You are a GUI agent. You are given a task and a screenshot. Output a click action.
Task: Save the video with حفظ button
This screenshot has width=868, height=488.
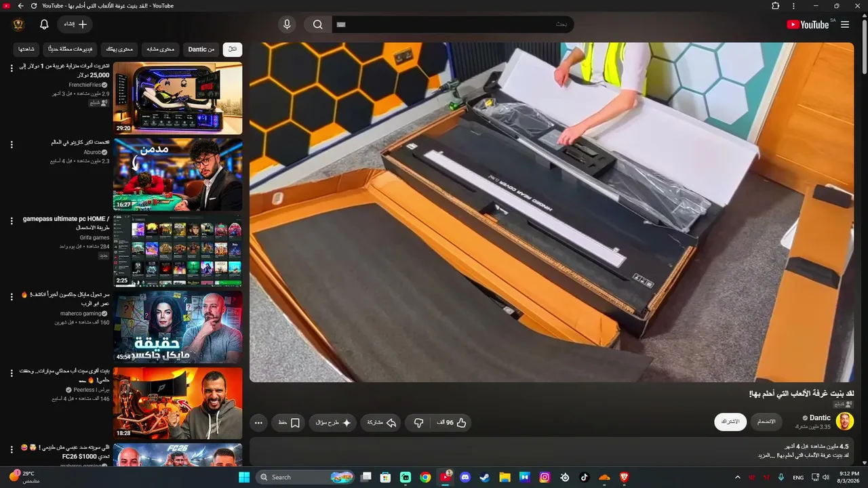pos(289,422)
